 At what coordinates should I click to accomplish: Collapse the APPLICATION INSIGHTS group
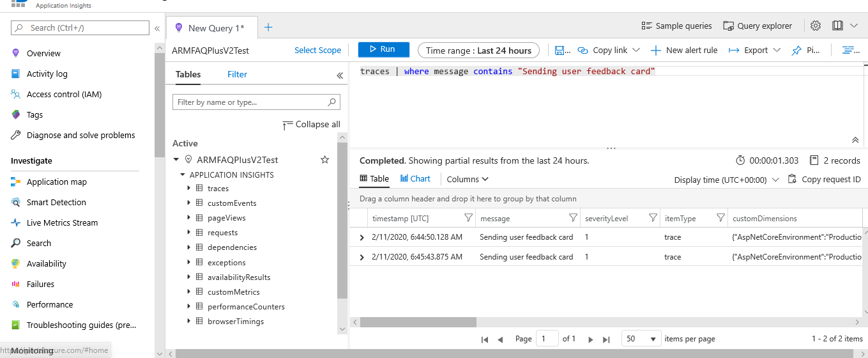[x=183, y=175]
